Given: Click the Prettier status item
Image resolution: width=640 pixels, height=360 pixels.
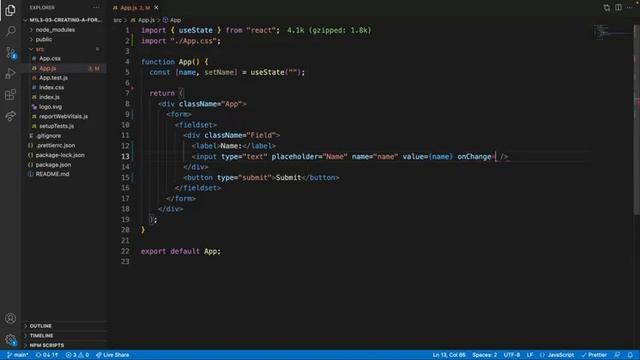Looking at the screenshot, I should tap(594, 355).
